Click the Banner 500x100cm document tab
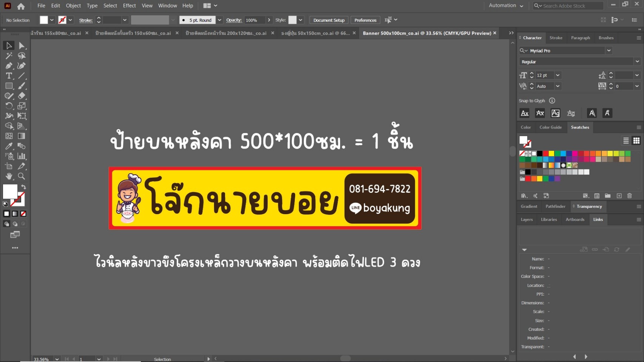This screenshot has width=644, height=362. coord(427,33)
